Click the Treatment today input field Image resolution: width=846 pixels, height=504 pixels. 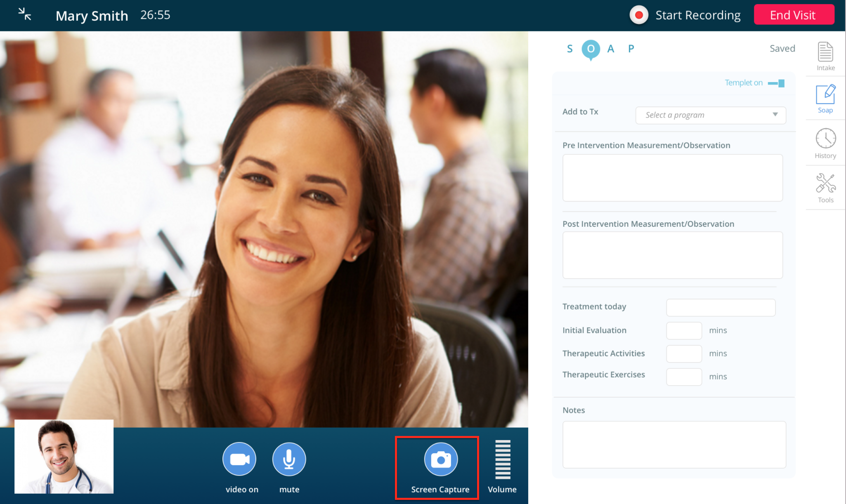coord(721,307)
